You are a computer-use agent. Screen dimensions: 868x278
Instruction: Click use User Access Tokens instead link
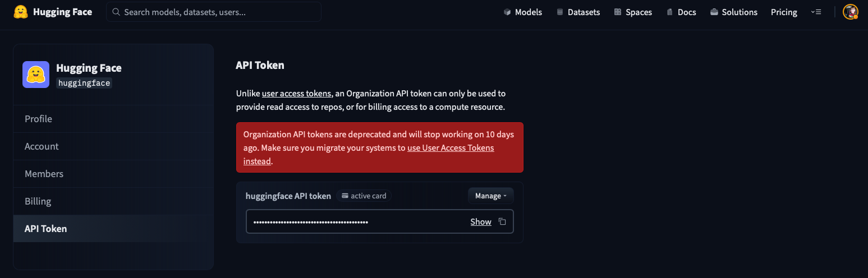(451, 148)
